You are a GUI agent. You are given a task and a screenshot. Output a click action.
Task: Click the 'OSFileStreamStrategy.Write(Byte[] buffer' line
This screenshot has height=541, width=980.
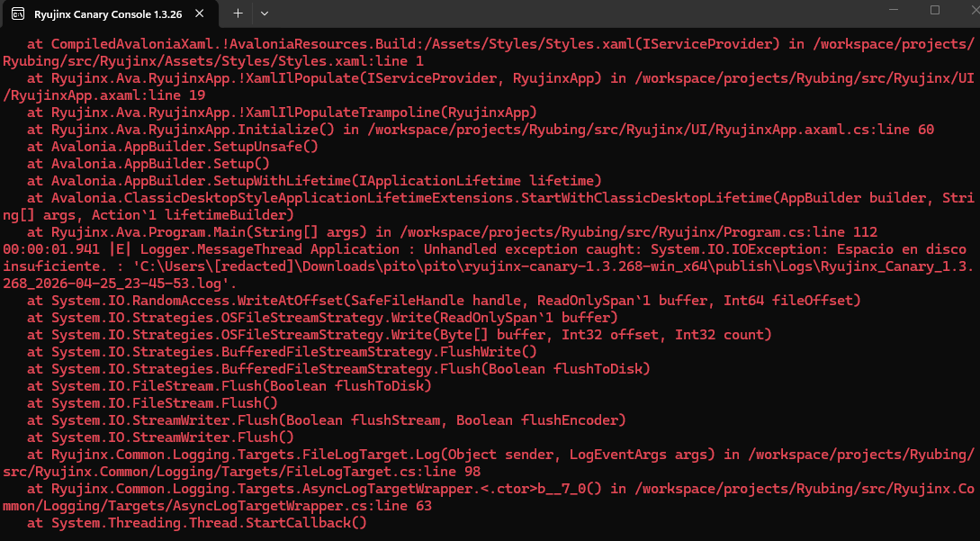pyautogui.click(x=400, y=335)
